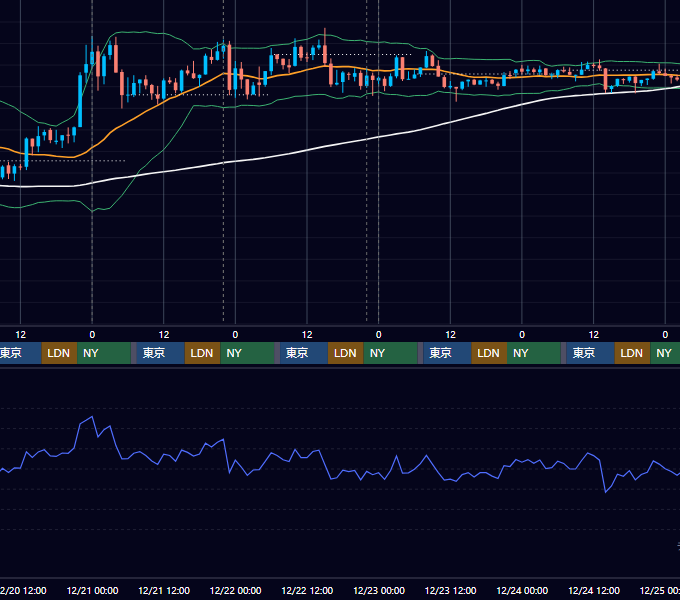Click the NY session block spanning 12/24 00:00
This screenshot has width=680, height=600.
[534, 353]
